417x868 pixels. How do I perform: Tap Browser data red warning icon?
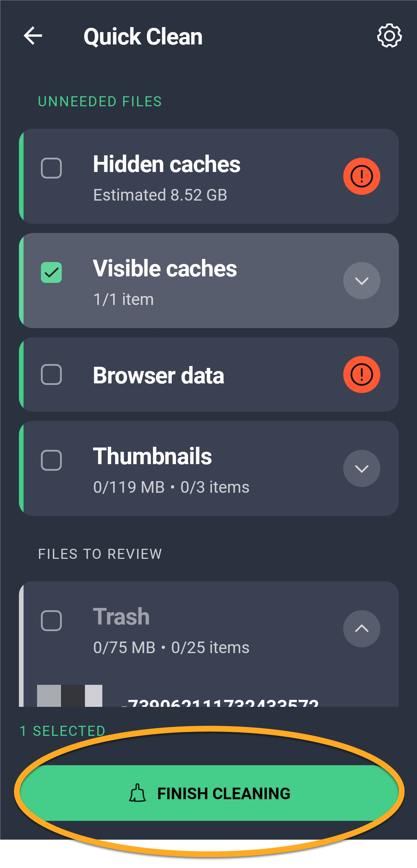[361, 374]
